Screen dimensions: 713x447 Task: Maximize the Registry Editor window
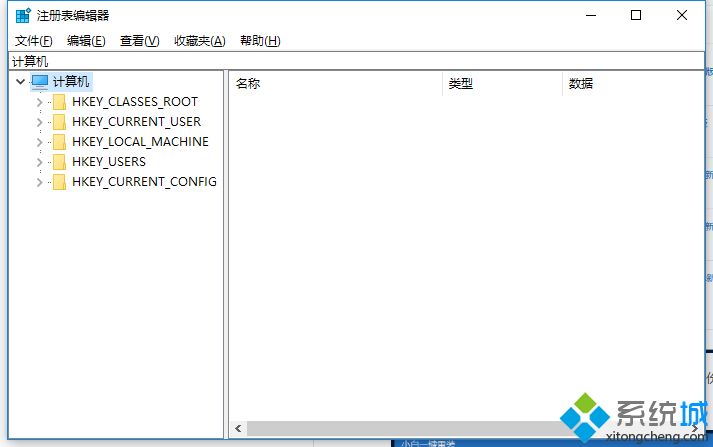point(636,15)
